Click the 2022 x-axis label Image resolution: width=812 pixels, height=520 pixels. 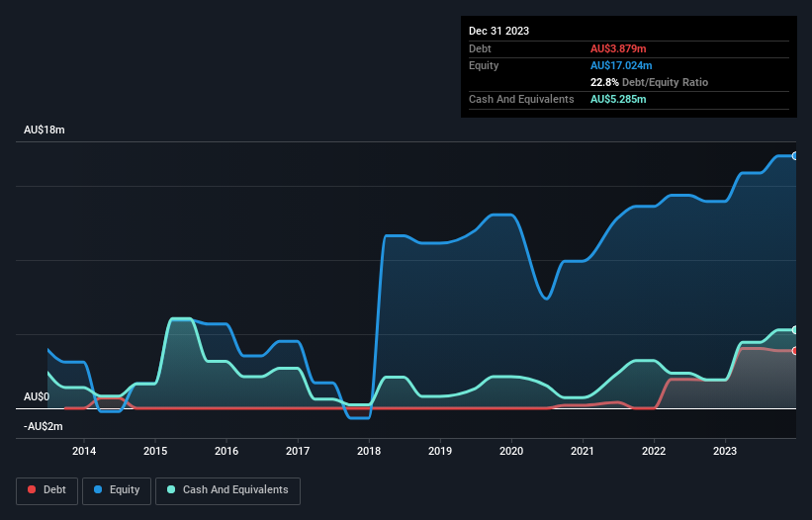[x=654, y=451]
